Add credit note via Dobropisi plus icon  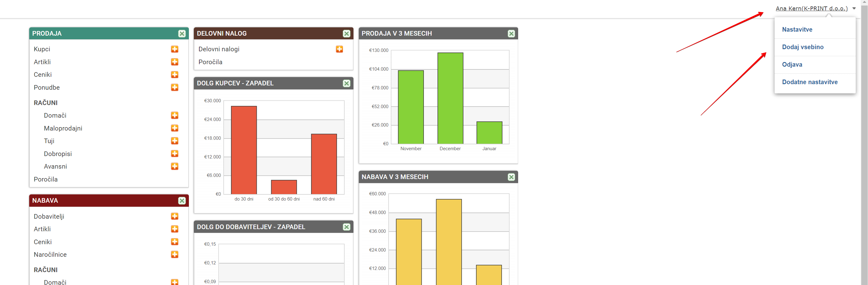(x=174, y=154)
